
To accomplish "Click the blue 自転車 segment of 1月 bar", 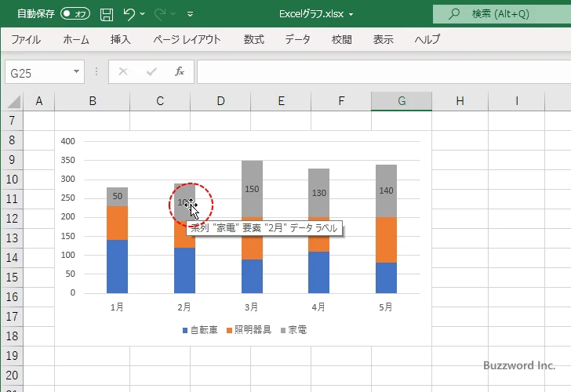I will 118,267.
